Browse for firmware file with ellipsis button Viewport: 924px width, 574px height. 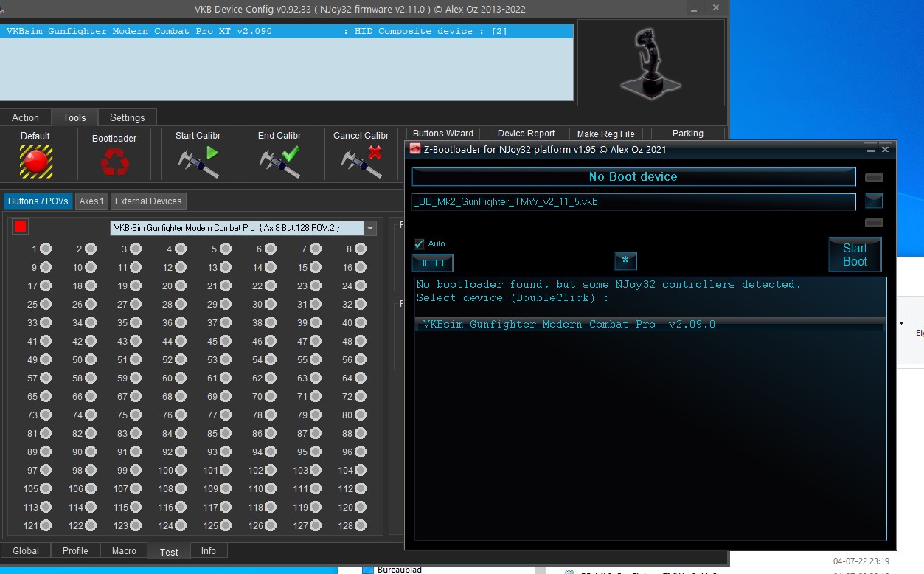tap(874, 201)
